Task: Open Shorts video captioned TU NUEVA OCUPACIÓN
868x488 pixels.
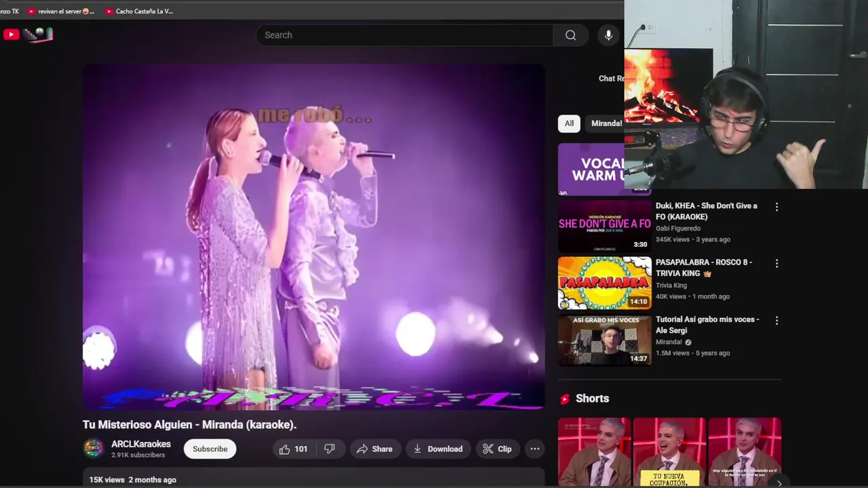Action: pyautogui.click(x=669, y=452)
